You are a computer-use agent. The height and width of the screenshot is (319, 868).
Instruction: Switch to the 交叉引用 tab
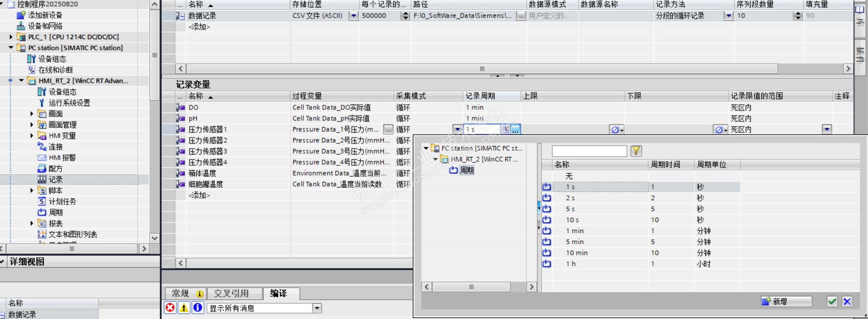pyautogui.click(x=235, y=294)
